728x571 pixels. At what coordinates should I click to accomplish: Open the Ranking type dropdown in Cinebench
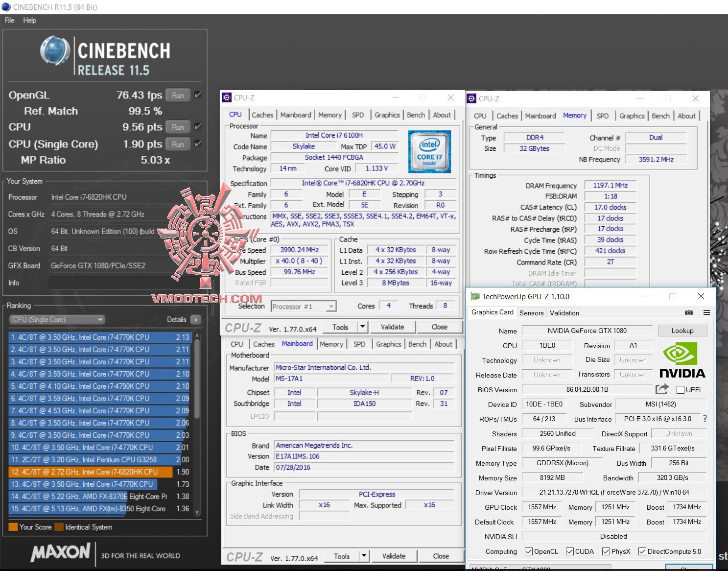point(57,320)
